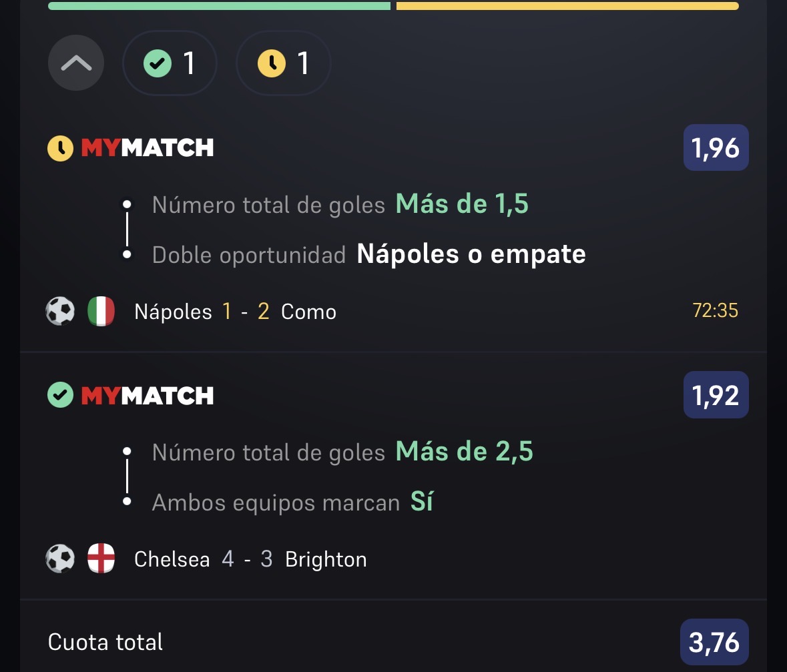Click the England flag icon
787x672 pixels.
101,558
